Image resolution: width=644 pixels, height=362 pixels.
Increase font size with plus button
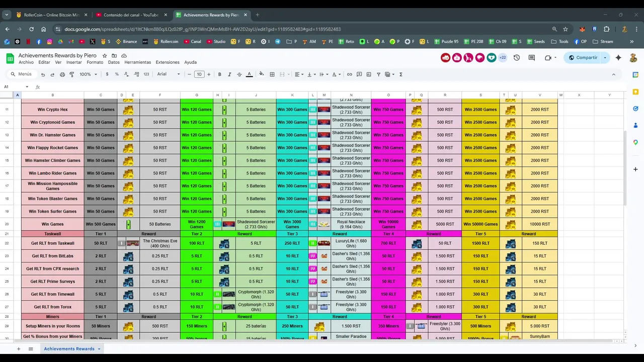click(209, 74)
